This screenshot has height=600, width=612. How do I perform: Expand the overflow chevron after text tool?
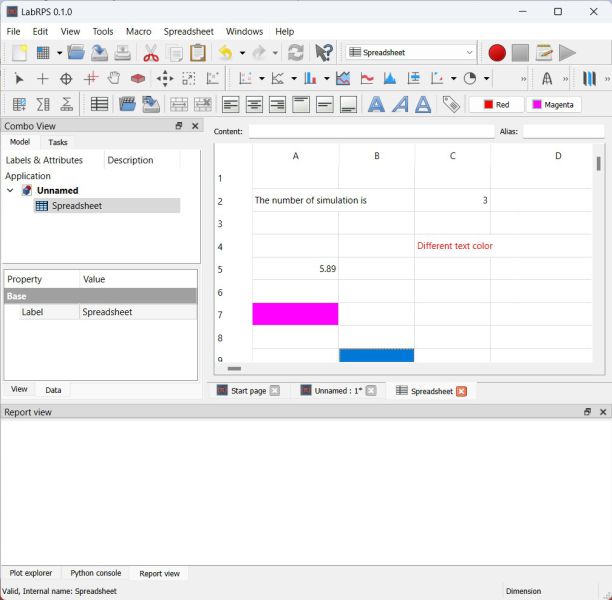(x=565, y=79)
